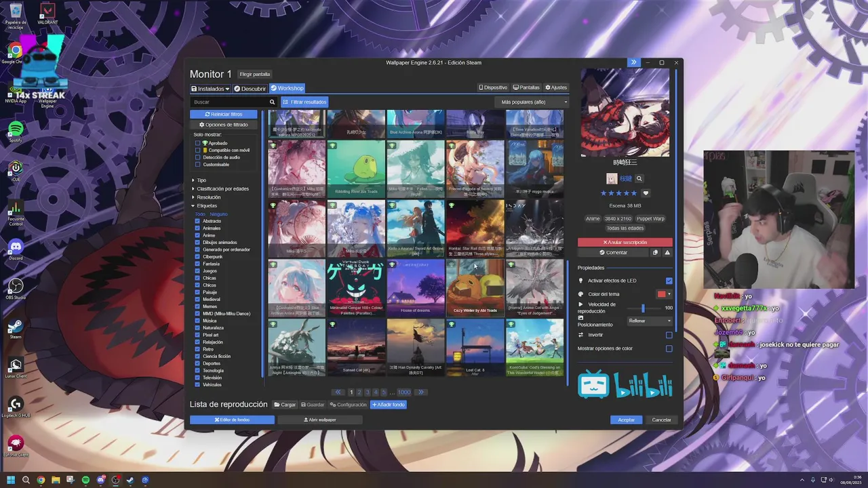868x488 pixels.
Task: Click the Buscar search input field
Action: coord(229,102)
